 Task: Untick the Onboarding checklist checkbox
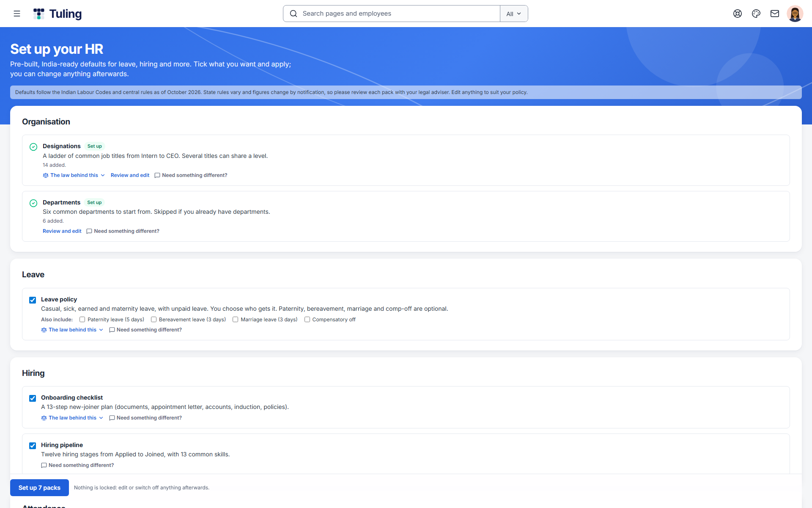pyautogui.click(x=33, y=398)
